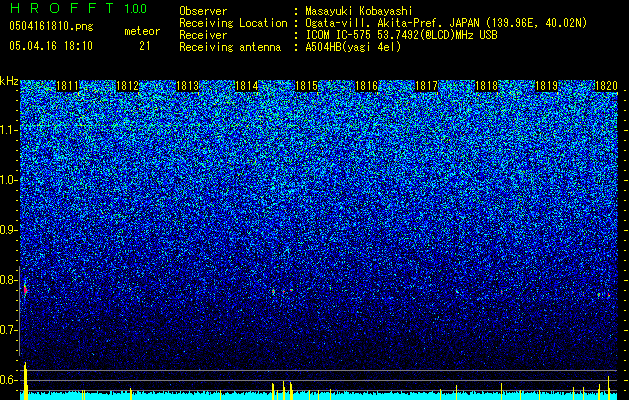The image size is (629, 400).
Task: Click the 1813 time marker
Action: click(x=187, y=86)
